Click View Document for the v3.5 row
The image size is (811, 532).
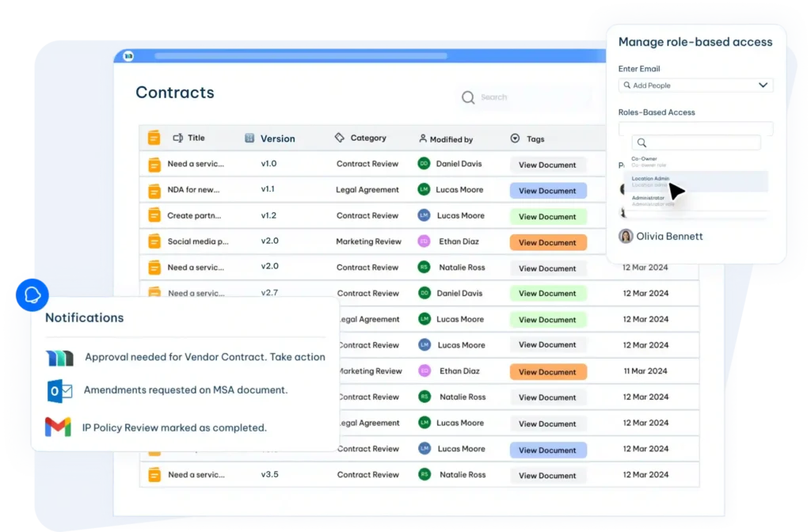pos(548,476)
